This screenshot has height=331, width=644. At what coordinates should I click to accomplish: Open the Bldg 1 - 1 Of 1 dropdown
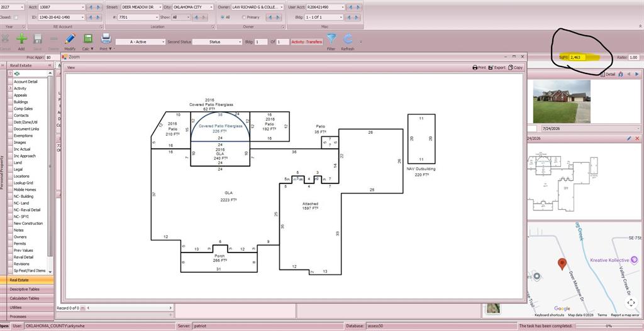point(340,17)
